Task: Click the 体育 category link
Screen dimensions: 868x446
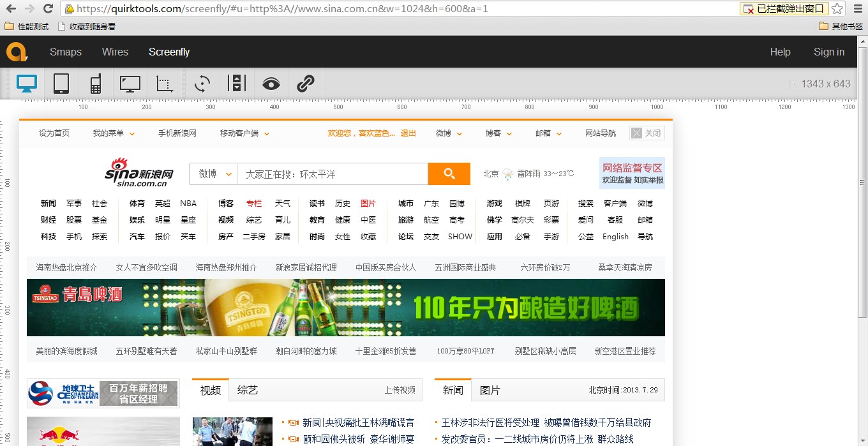Action: [x=137, y=204]
